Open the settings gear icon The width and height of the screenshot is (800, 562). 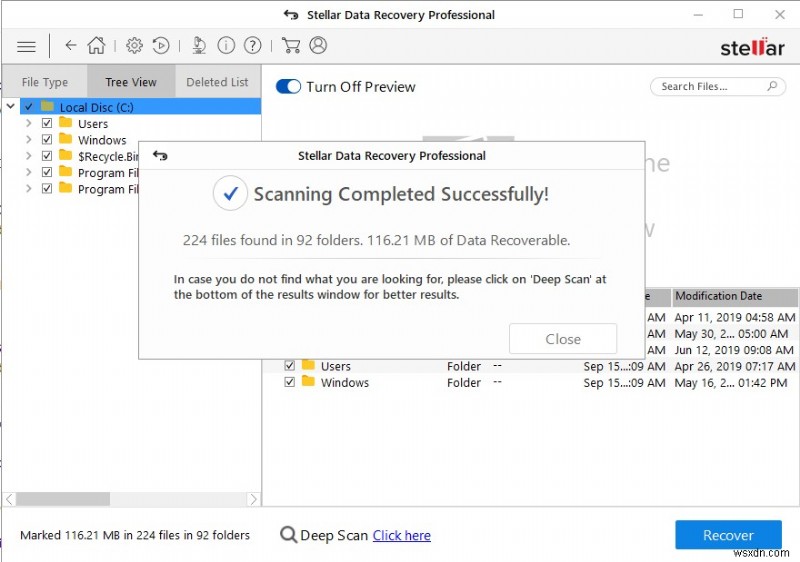(134, 45)
